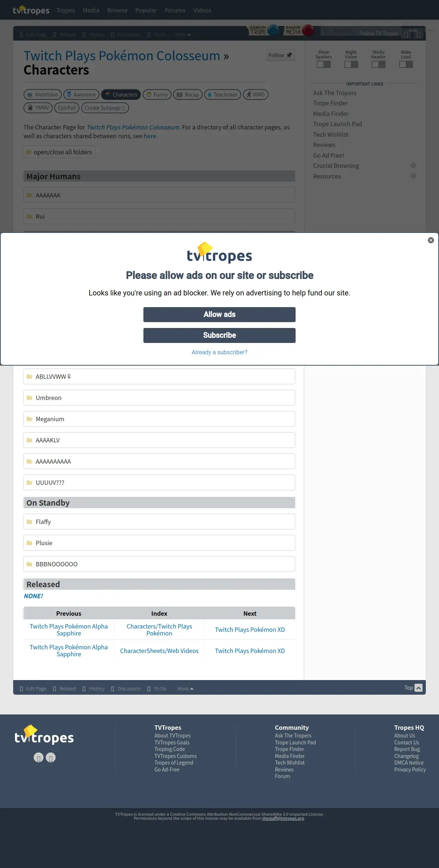
Task: Expand the Rui folder
Action: [159, 216]
